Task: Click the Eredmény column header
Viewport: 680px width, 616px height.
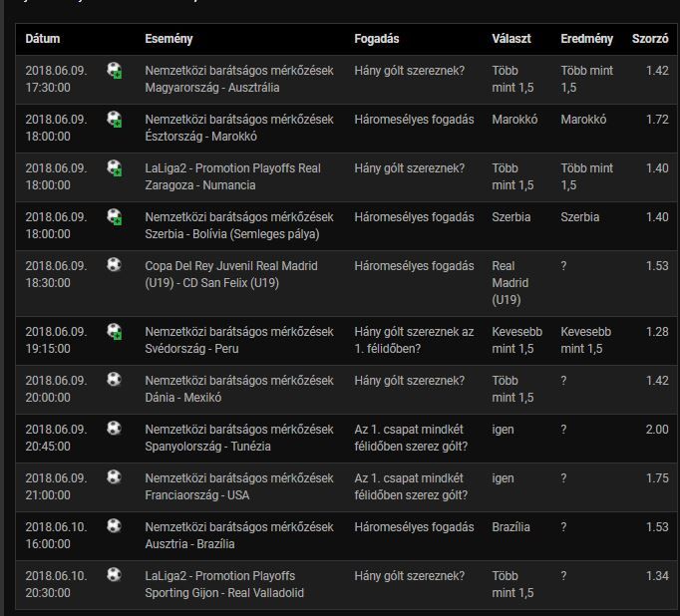Action: click(x=586, y=39)
